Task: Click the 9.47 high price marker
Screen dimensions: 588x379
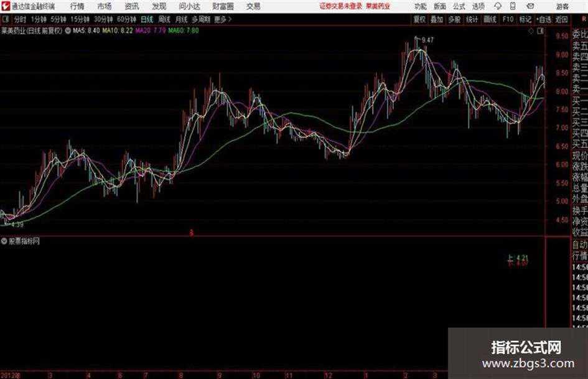Action: point(427,40)
